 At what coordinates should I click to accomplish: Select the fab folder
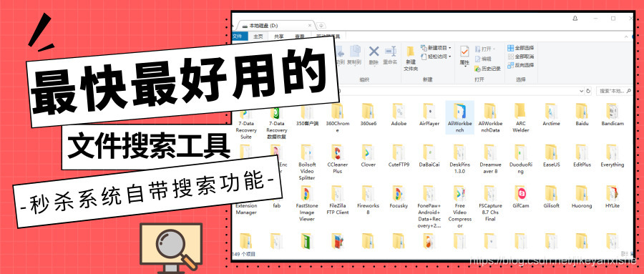[x=276, y=205]
